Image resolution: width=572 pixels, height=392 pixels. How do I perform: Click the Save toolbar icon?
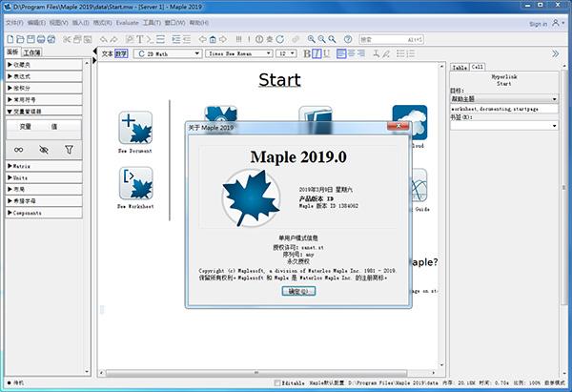31,39
